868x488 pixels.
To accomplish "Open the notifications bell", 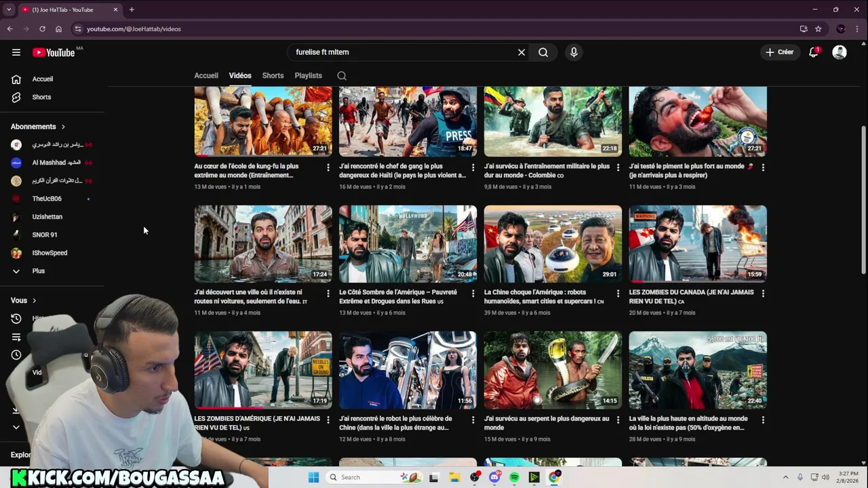I will [814, 52].
